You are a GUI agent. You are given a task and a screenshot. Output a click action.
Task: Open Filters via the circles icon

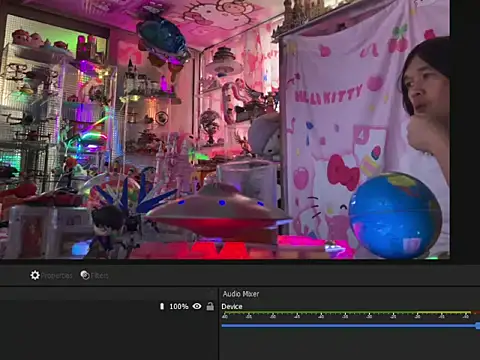click(85, 275)
